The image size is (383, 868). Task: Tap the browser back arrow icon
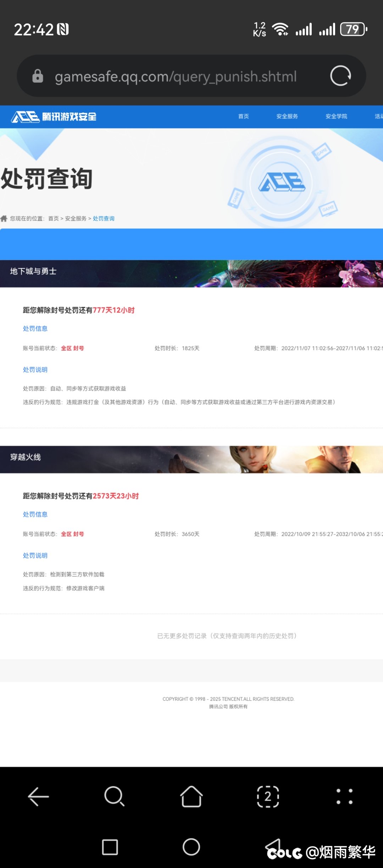pos(38,796)
